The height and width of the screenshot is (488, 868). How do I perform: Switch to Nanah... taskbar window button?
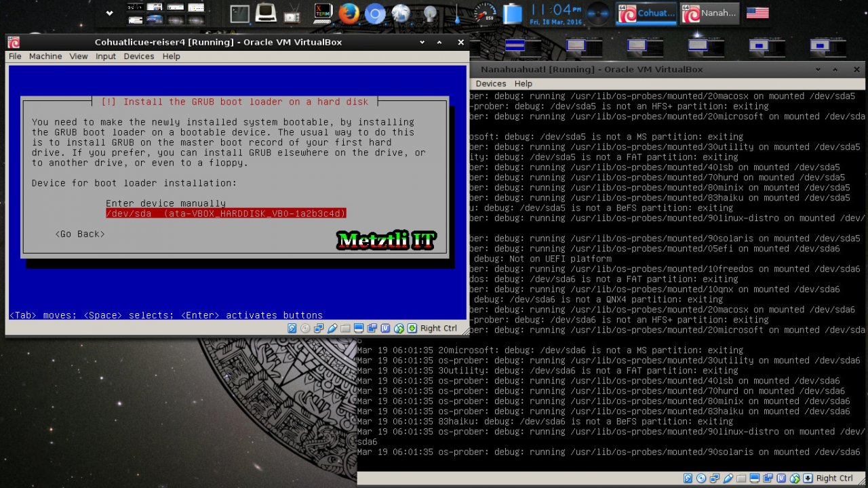[x=709, y=14]
